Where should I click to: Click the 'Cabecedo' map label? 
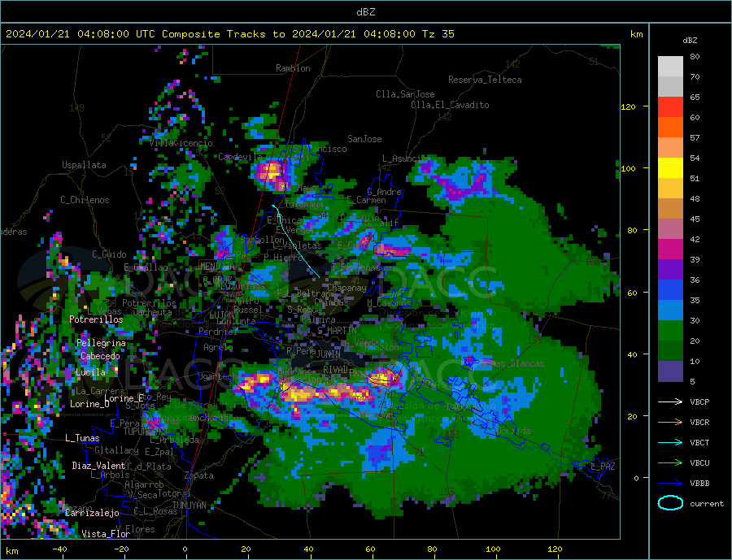(100, 356)
